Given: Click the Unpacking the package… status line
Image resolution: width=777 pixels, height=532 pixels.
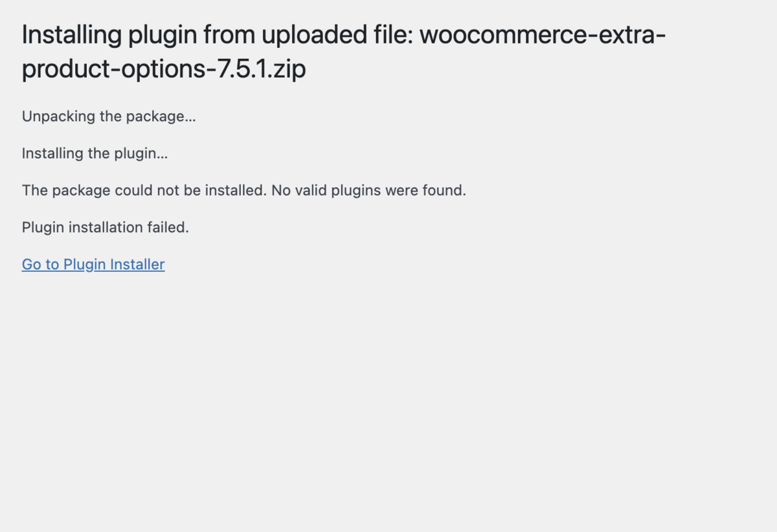Looking at the screenshot, I should pyautogui.click(x=109, y=116).
